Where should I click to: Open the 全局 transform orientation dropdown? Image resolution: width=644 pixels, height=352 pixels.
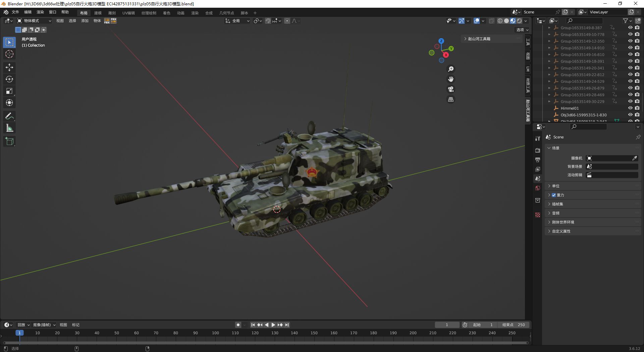pyautogui.click(x=237, y=21)
